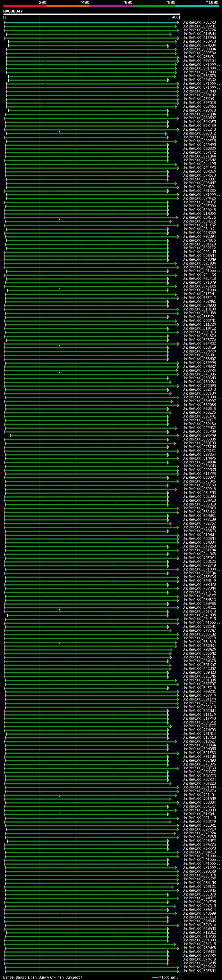This screenshot has height=980, width=222.
Task: Select the AV636847 query label
Action: click(13, 11)
